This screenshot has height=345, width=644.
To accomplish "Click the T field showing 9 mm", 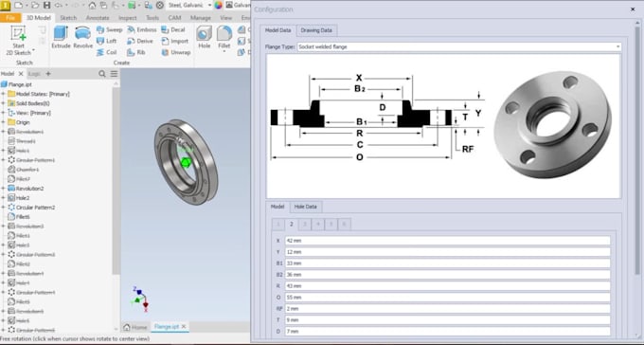I will [448, 320].
